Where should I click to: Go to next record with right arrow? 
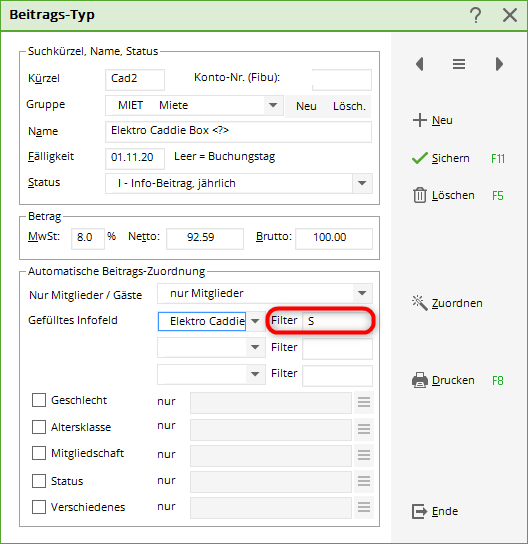tap(499, 64)
